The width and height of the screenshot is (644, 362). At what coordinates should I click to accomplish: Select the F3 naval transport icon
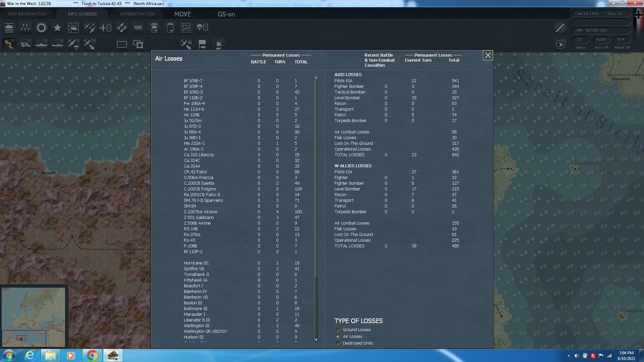tap(42, 44)
